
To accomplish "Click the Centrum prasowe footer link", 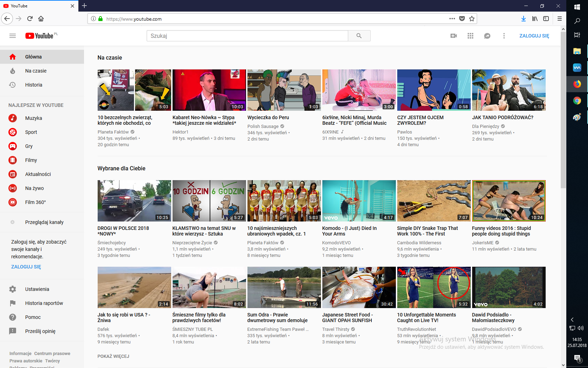I will (x=52, y=354).
